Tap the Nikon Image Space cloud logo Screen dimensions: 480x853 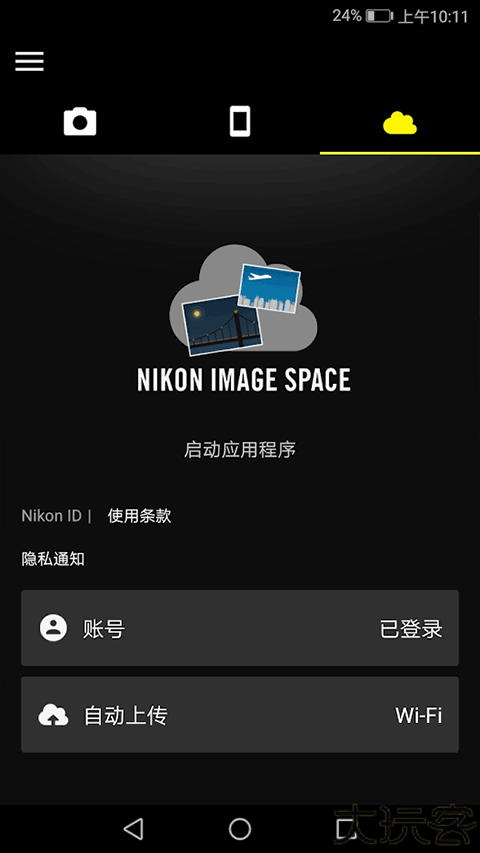point(243,300)
